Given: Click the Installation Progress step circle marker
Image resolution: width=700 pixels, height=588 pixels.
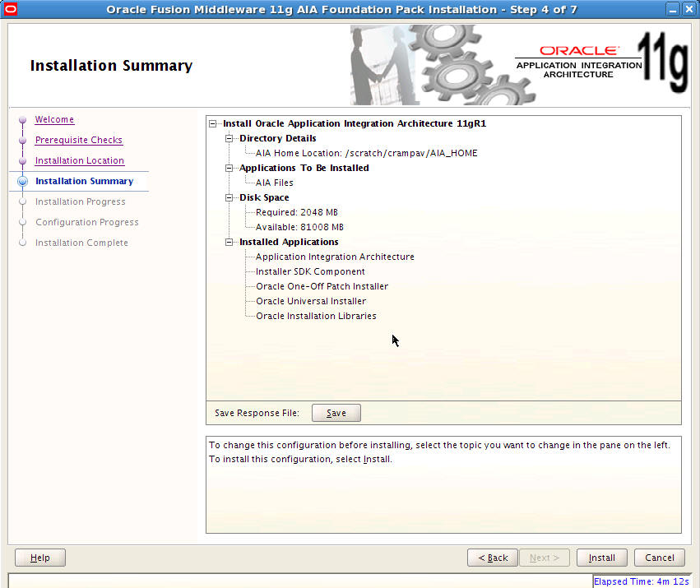Looking at the screenshot, I should (23, 201).
